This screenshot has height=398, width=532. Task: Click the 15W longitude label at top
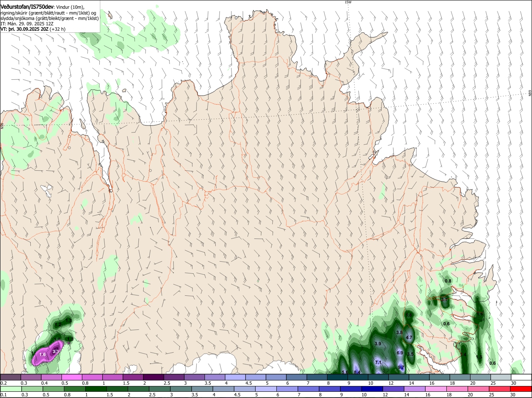point(348,2)
